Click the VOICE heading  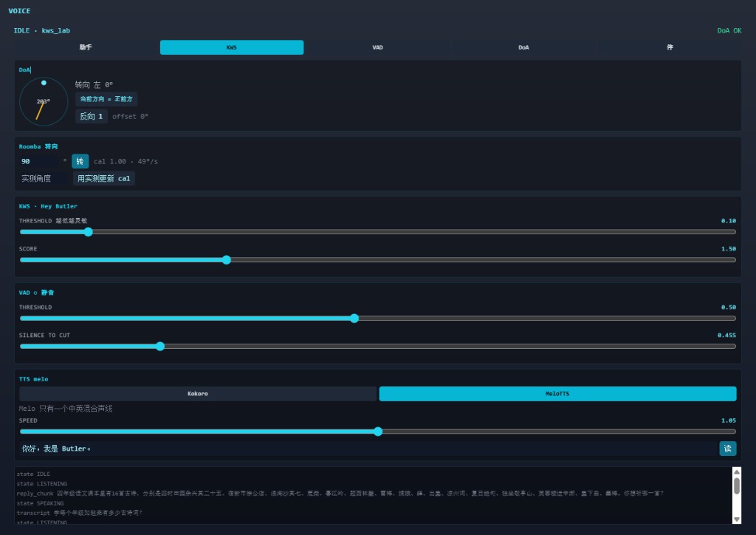click(x=19, y=10)
